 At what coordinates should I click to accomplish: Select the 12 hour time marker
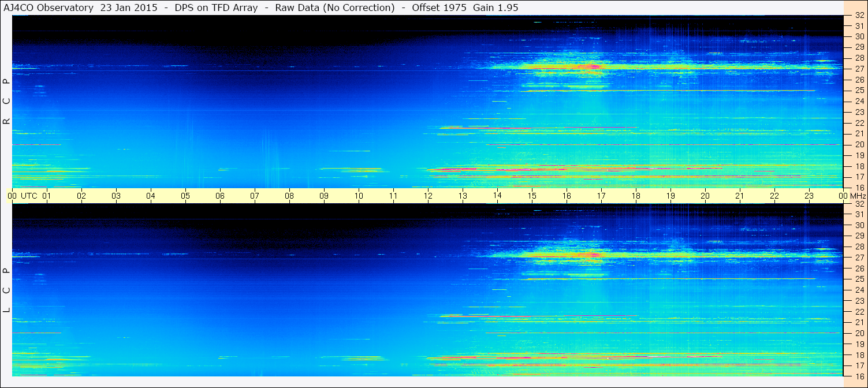428,196
